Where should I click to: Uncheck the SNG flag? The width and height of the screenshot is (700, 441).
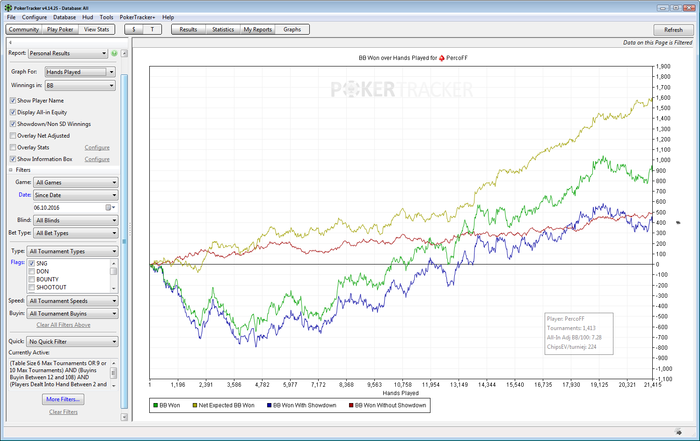pos(32,263)
